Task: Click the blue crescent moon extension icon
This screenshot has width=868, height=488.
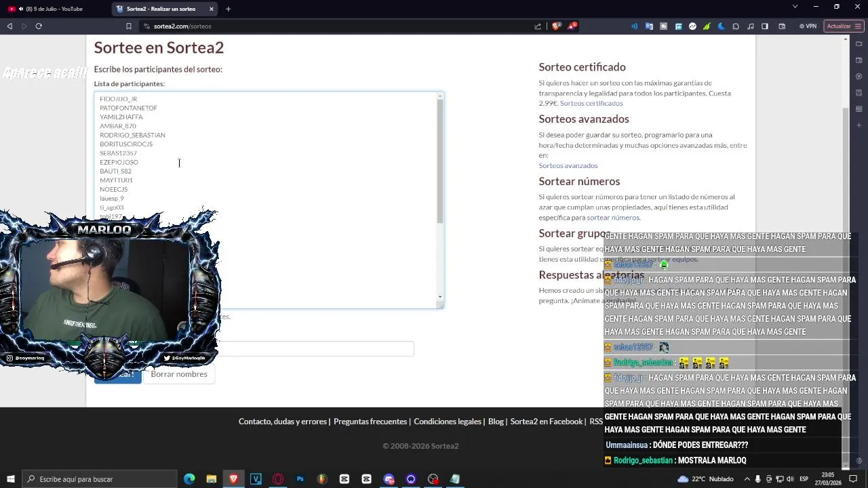Action: tap(721, 26)
